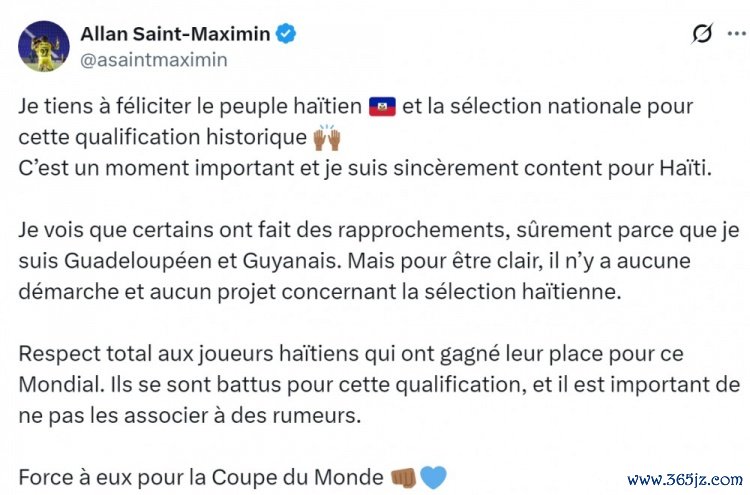
Task: Click the sentence "C'est un moment important"
Action: click(380, 166)
